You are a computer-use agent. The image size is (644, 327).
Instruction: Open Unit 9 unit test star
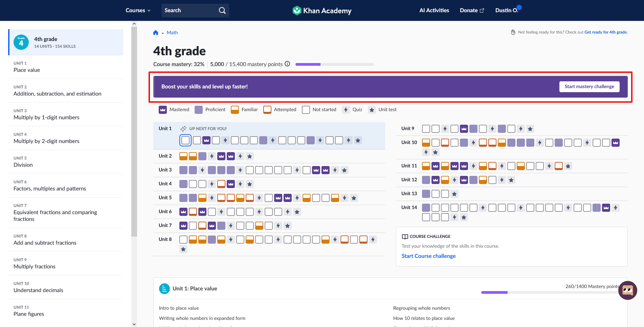pyautogui.click(x=530, y=129)
